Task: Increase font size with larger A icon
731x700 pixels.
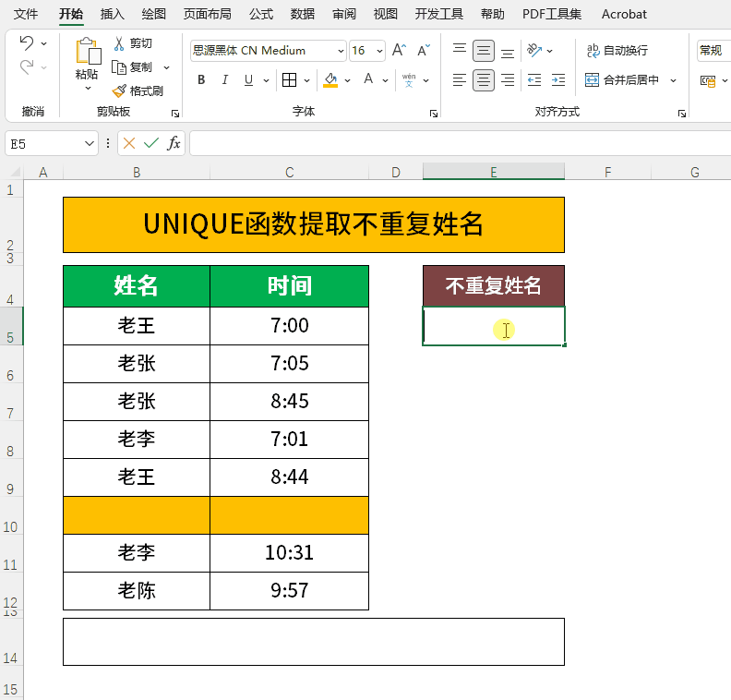Action: click(399, 51)
